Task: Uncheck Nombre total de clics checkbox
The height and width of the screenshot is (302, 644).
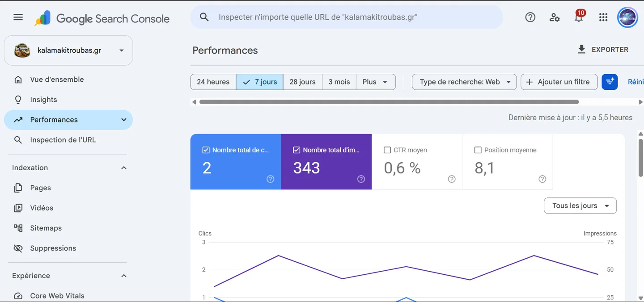Action: [206, 150]
